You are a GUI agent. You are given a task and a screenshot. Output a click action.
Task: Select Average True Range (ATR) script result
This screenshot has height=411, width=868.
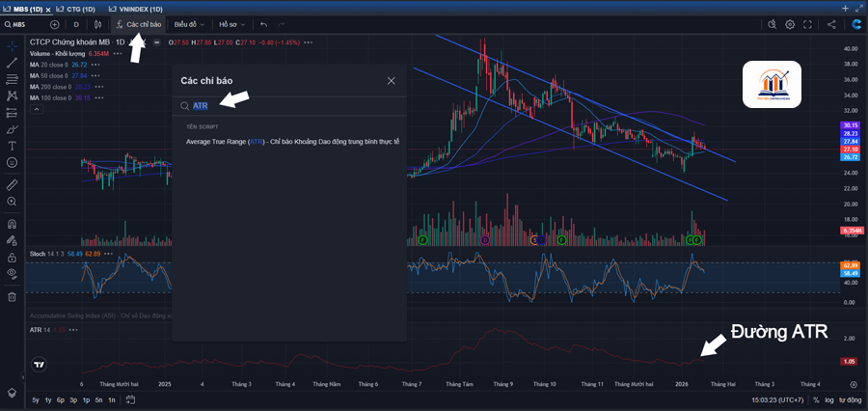[293, 142]
